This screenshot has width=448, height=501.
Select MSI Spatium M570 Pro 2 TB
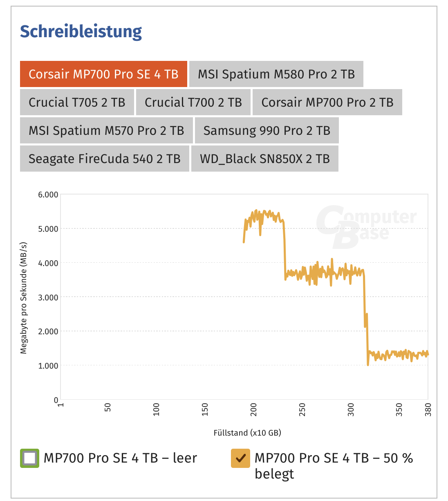pos(106,130)
